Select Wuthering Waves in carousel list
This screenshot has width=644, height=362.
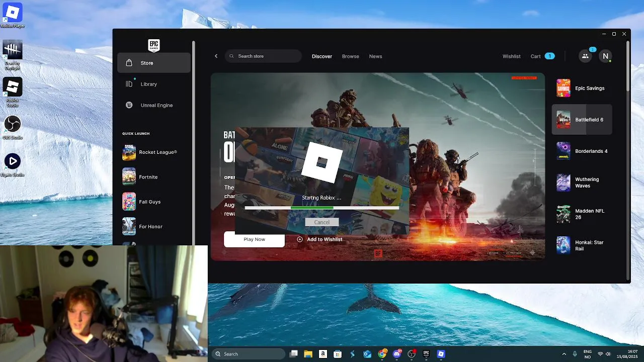(582, 183)
